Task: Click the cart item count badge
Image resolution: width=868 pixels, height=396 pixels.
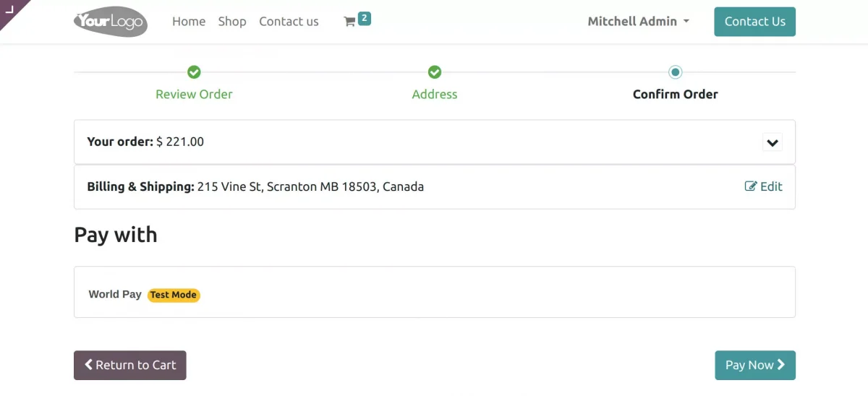Action: [365, 19]
